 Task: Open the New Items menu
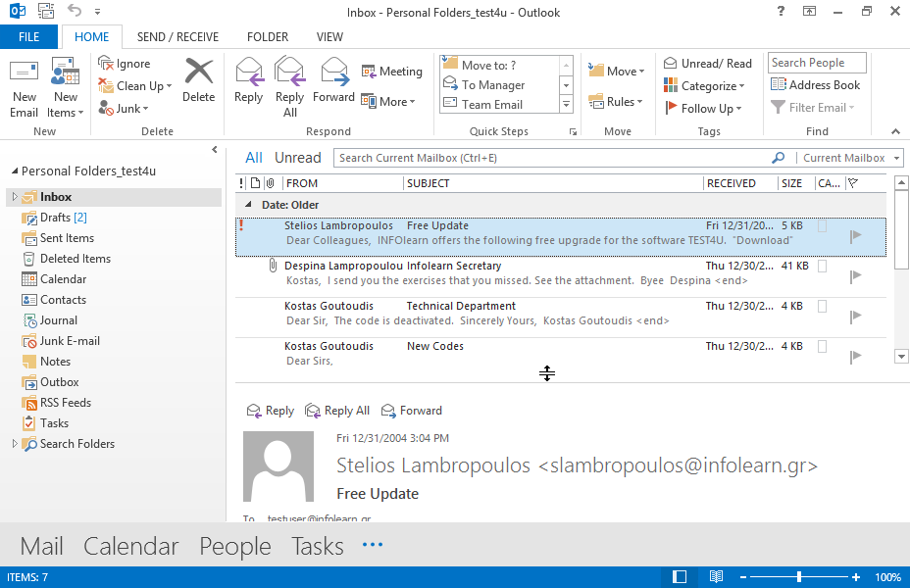point(65,87)
